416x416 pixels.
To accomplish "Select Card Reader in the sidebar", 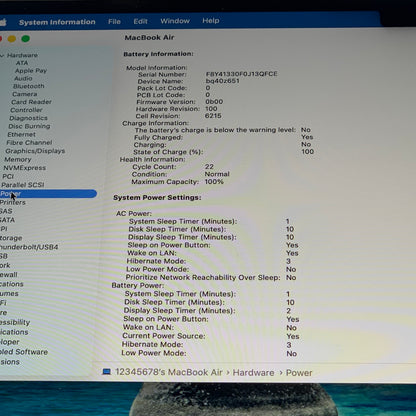I will pos(31,102).
